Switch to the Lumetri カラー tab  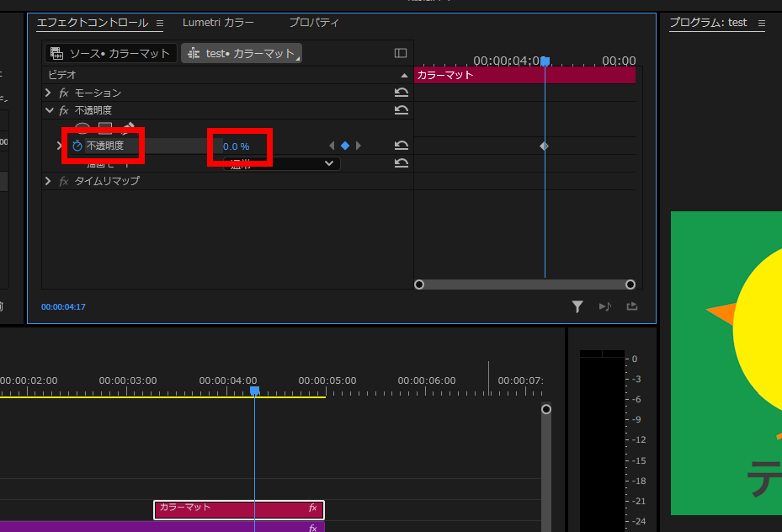point(218,23)
